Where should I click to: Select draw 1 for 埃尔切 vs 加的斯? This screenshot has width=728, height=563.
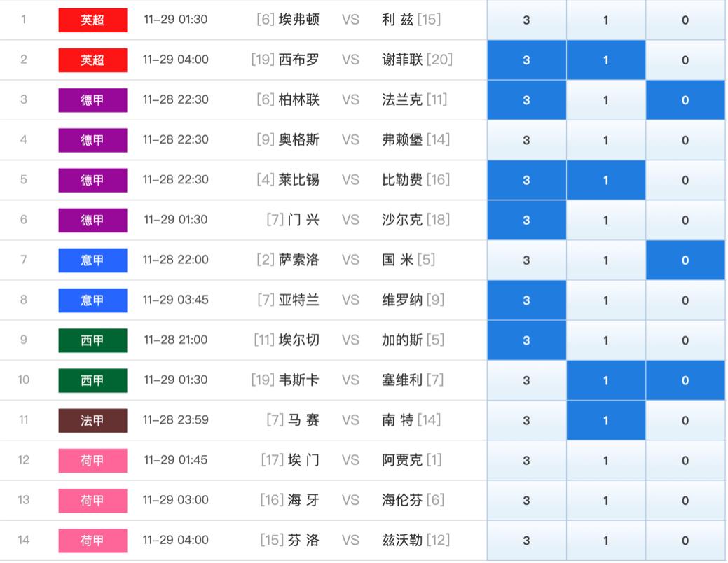(x=606, y=340)
